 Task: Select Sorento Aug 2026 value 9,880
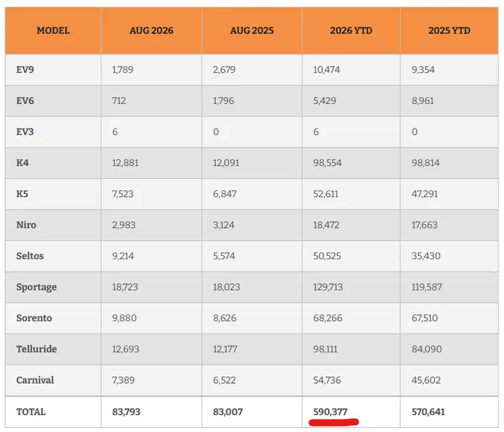pos(124,318)
